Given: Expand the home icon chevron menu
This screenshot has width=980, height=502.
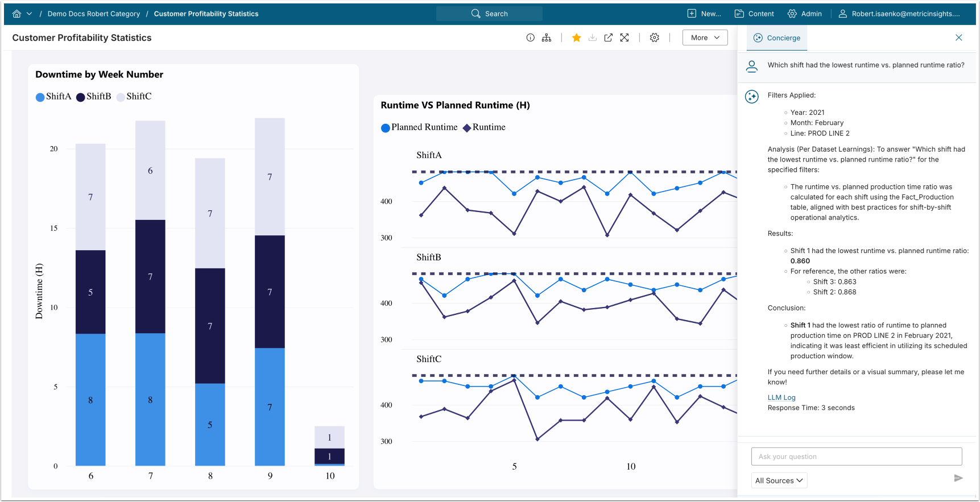Looking at the screenshot, I should [x=29, y=14].
